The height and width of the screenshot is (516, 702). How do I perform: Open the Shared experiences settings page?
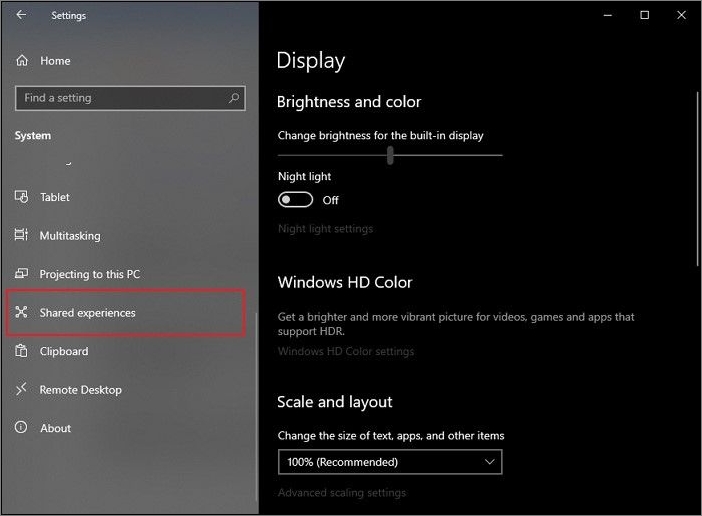[x=88, y=313]
